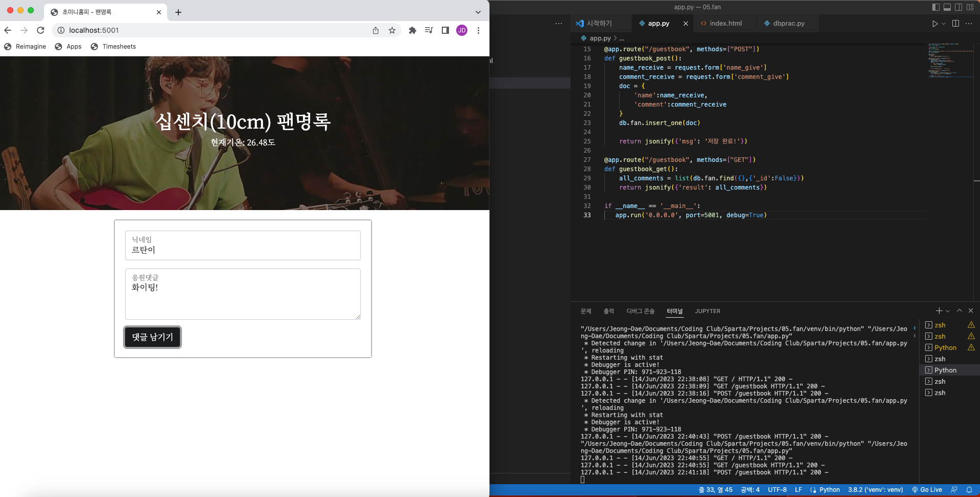
Task: Select the 초미니홈피 - 팬명록 browser tab
Action: click(x=107, y=12)
